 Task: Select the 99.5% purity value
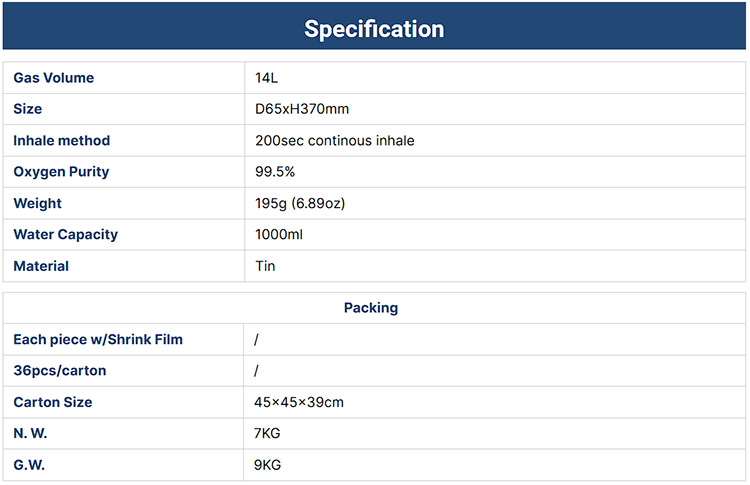pyautogui.click(x=275, y=172)
